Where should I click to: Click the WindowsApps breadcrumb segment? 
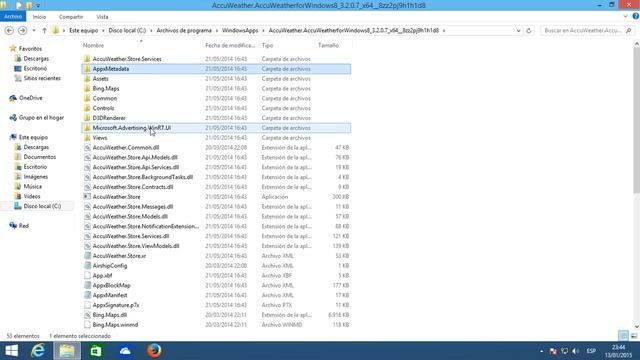[240, 31]
